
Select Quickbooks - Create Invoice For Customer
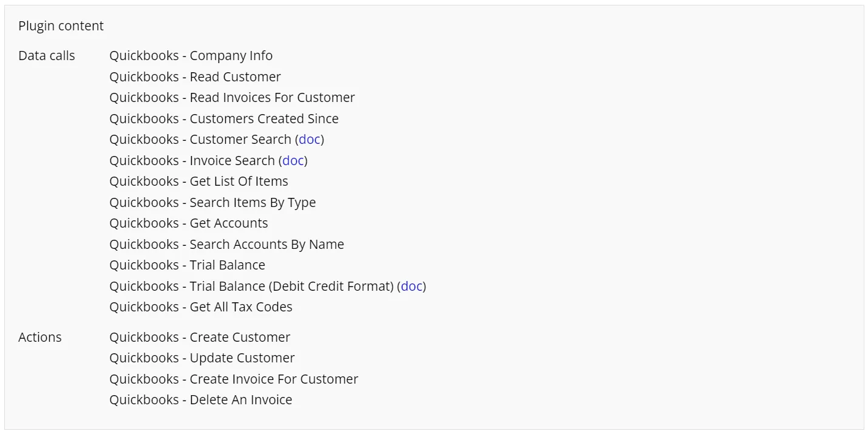234,379
